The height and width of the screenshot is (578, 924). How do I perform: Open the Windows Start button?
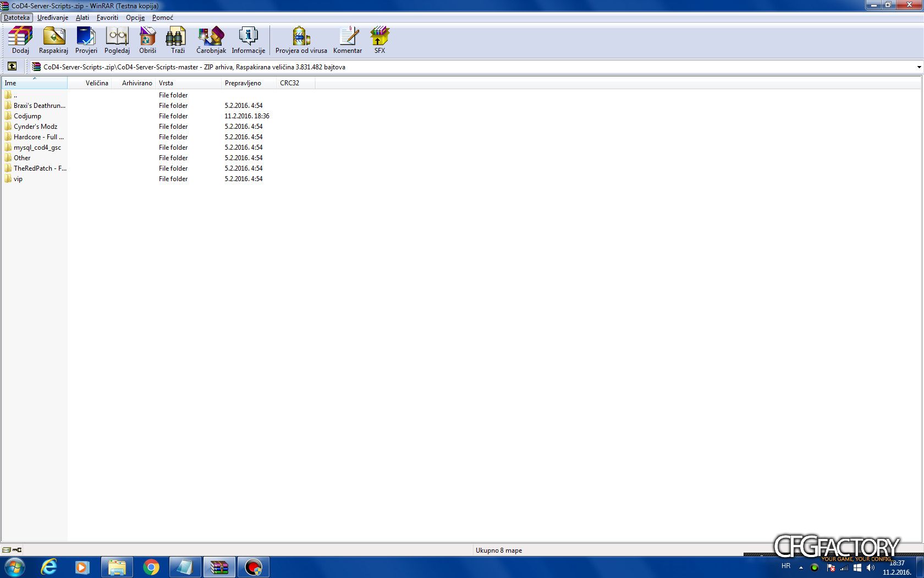[15, 567]
